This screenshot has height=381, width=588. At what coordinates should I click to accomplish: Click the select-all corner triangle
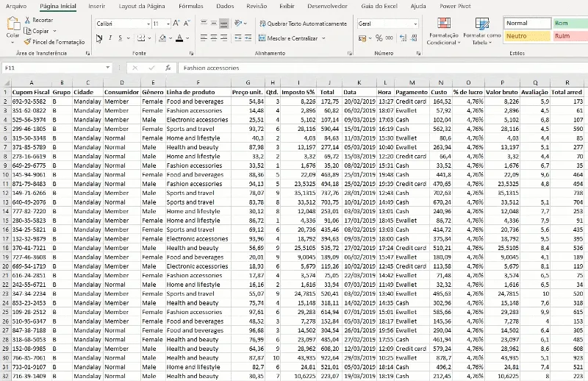tap(7, 82)
